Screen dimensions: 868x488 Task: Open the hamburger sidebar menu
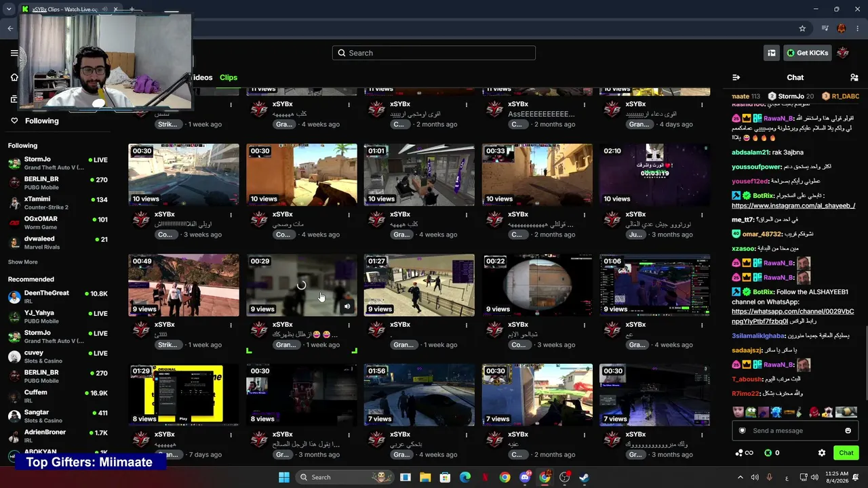click(x=14, y=53)
